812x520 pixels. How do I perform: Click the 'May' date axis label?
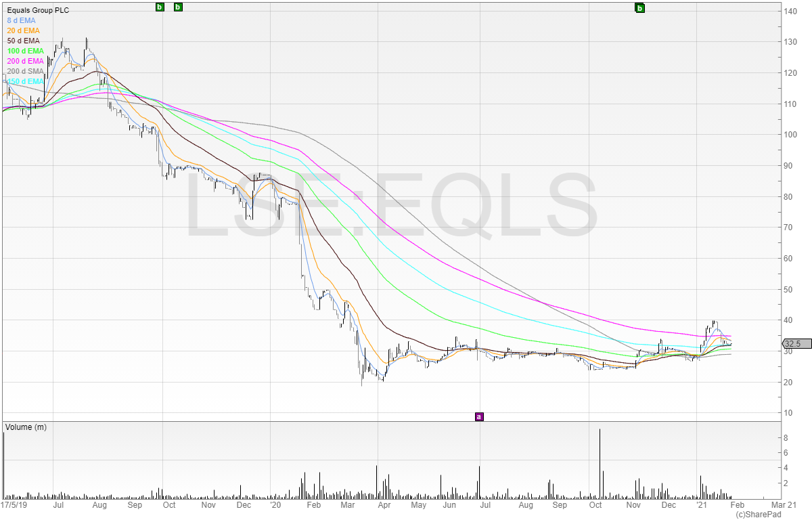(418, 505)
